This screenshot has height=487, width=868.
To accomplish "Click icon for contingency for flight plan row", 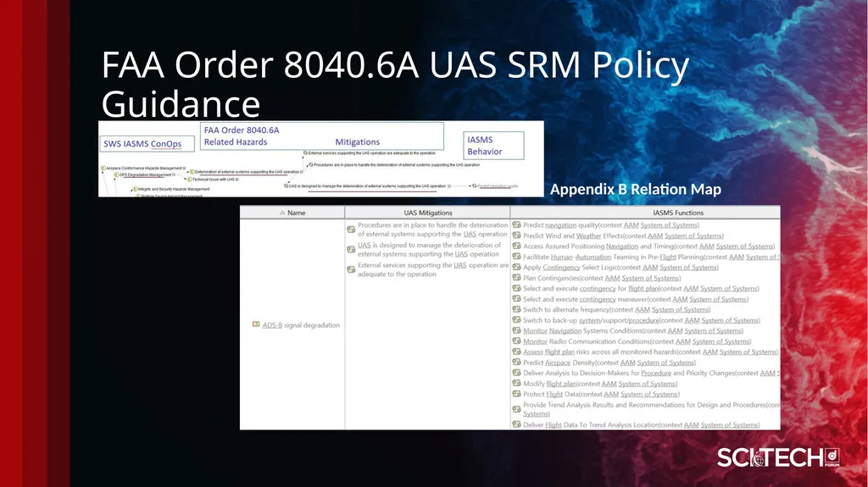I will coord(516,288).
